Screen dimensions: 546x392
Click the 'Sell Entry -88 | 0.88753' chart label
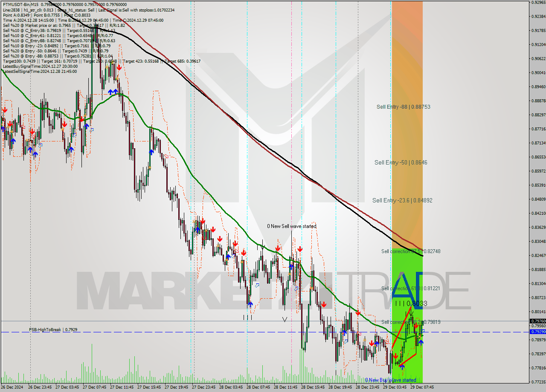click(x=403, y=107)
